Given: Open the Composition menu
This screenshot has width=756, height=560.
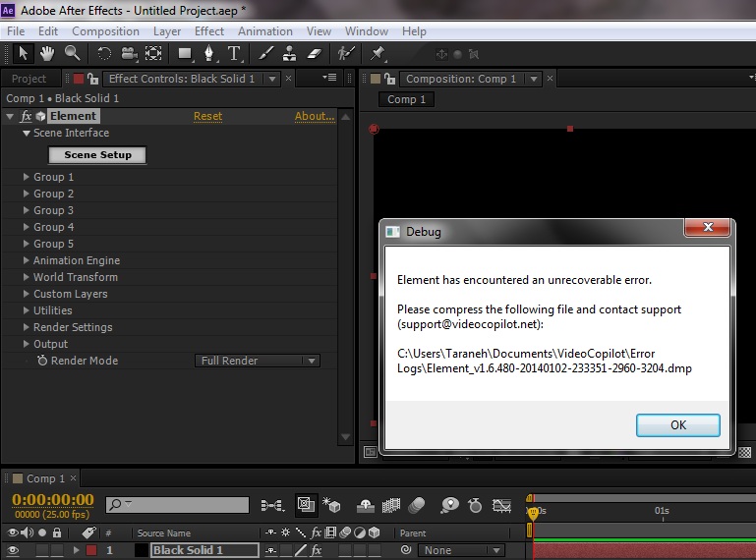Looking at the screenshot, I should [105, 31].
